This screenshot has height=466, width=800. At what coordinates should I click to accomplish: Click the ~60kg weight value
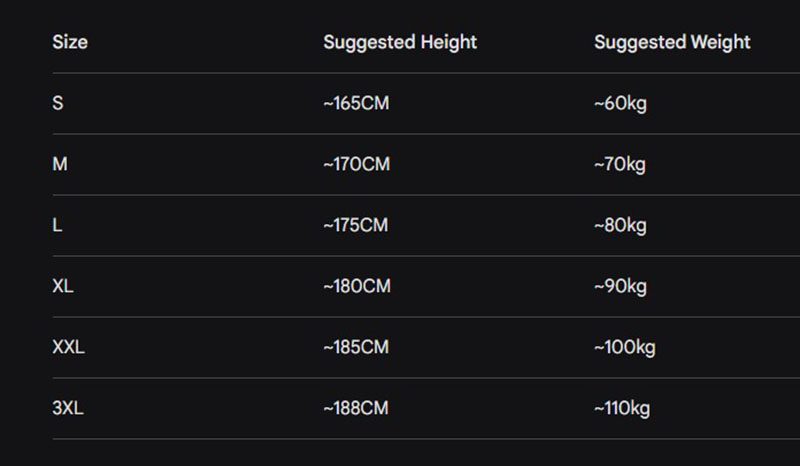tap(620, 103)
